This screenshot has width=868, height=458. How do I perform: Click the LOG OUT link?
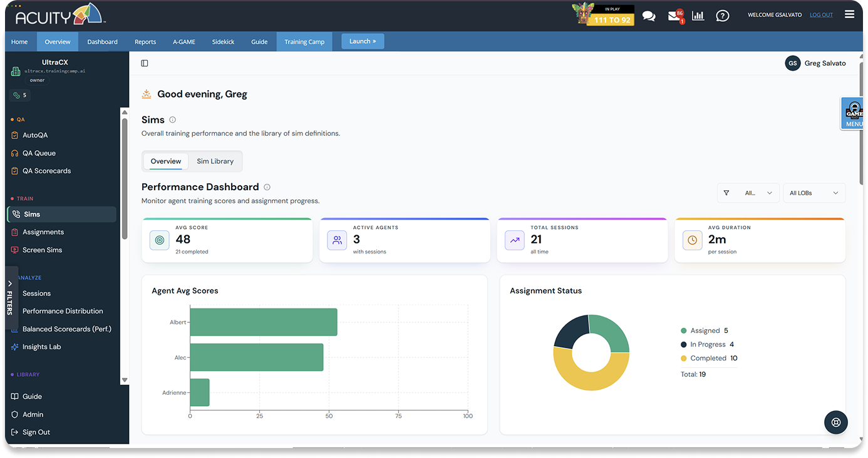[x=821, y=15]
